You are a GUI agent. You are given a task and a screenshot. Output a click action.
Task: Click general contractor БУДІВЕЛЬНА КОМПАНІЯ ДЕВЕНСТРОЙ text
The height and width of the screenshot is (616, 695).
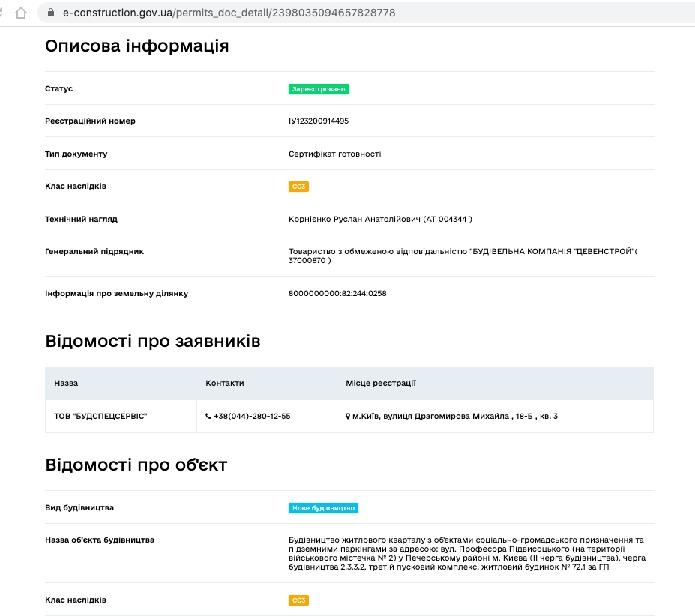[463, 256]
